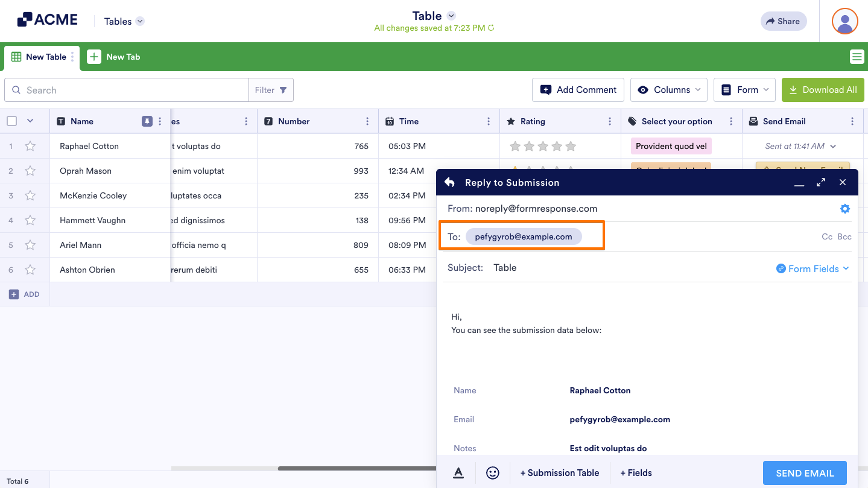Screen dimensions: 868x488
Task: Click the ADD row plus icon
Action: click(14, 294)
